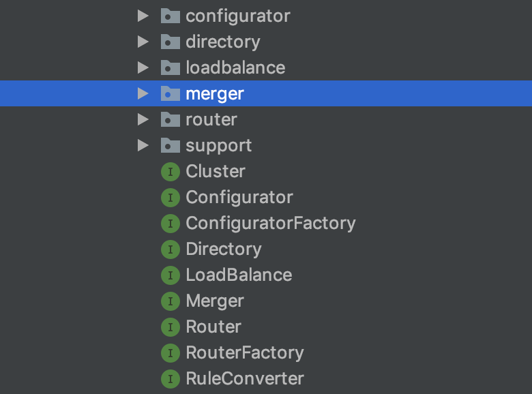Click the Merger interface icon
Image resolution: width=532 pixels, height=394 pixels.
pos(170,301)
